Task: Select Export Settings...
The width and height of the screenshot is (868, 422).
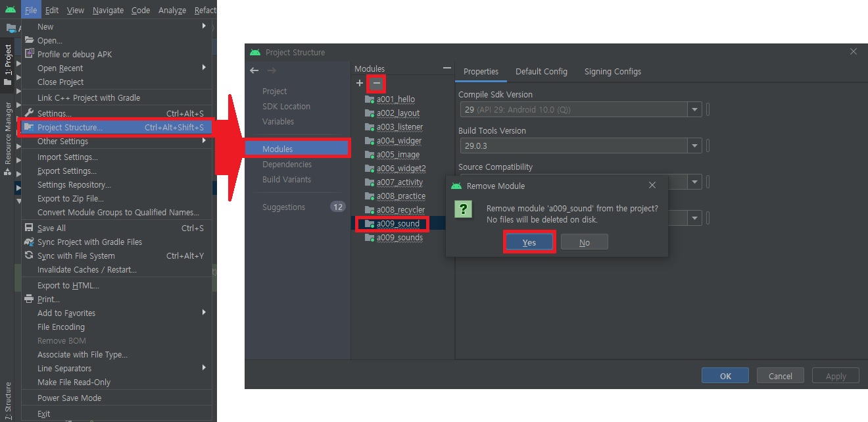Action: point(116,171)
